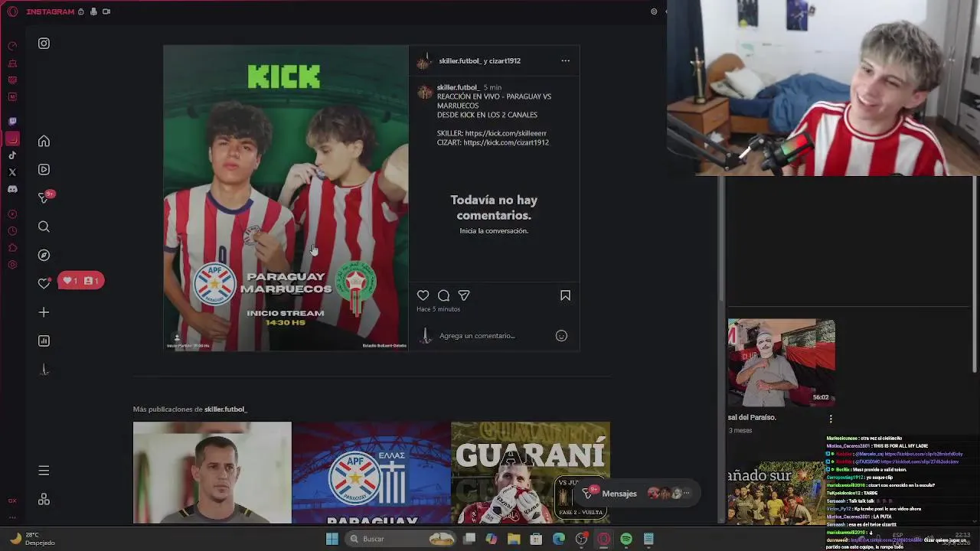Open the skiller.futbol_ profile from the post header

(459, 60)
